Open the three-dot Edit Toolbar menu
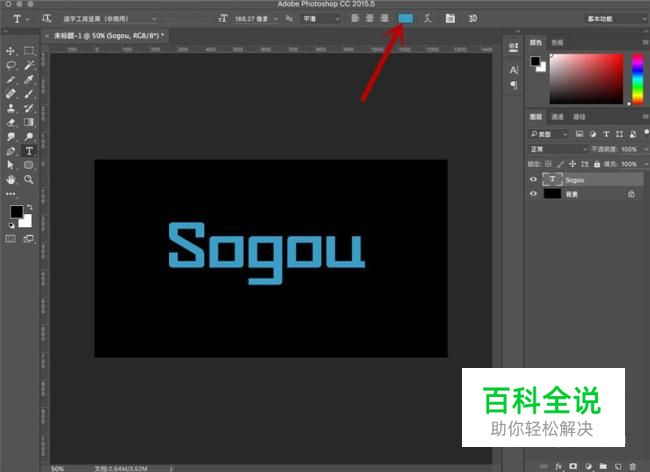The height and width of the screenshot is (472, 650). pyautogui.click(x=10, y=194)
